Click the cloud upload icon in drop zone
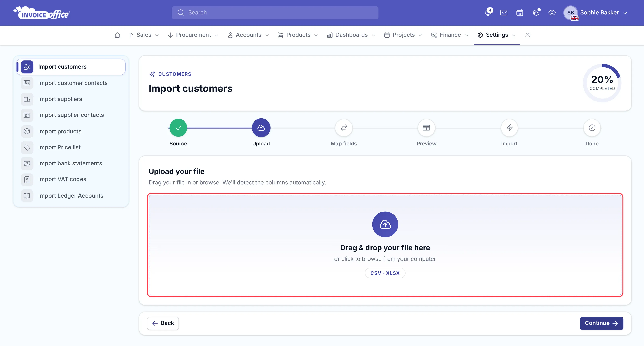Image resolution: width=644 pixels, height=346 pixels. pos(385,224)
